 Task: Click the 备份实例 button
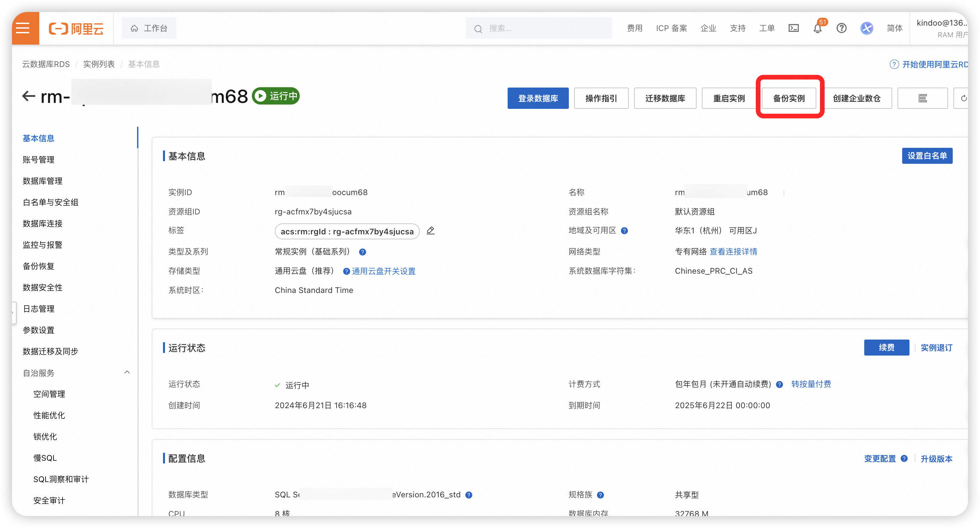pyautogui.click(x=789, y=98)
